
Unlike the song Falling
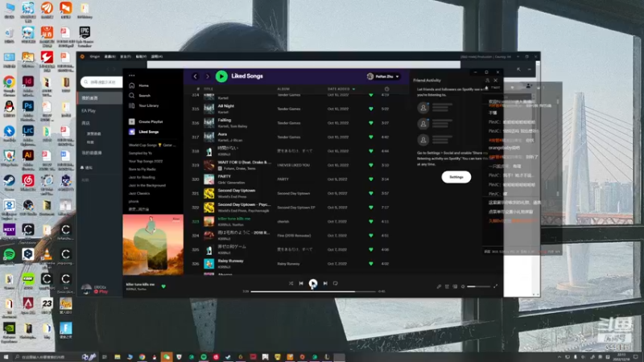pos(371,123)
